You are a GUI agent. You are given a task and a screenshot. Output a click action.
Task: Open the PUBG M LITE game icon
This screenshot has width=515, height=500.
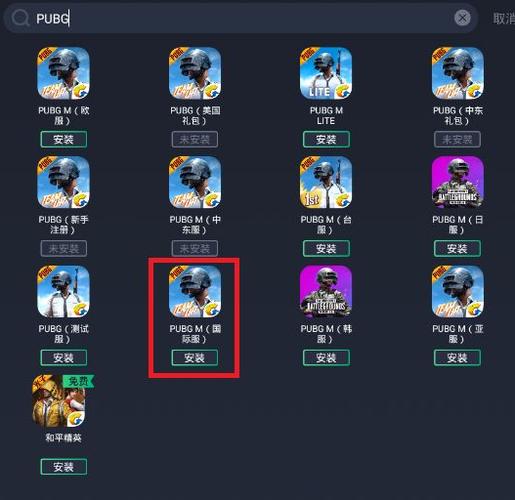326,73
